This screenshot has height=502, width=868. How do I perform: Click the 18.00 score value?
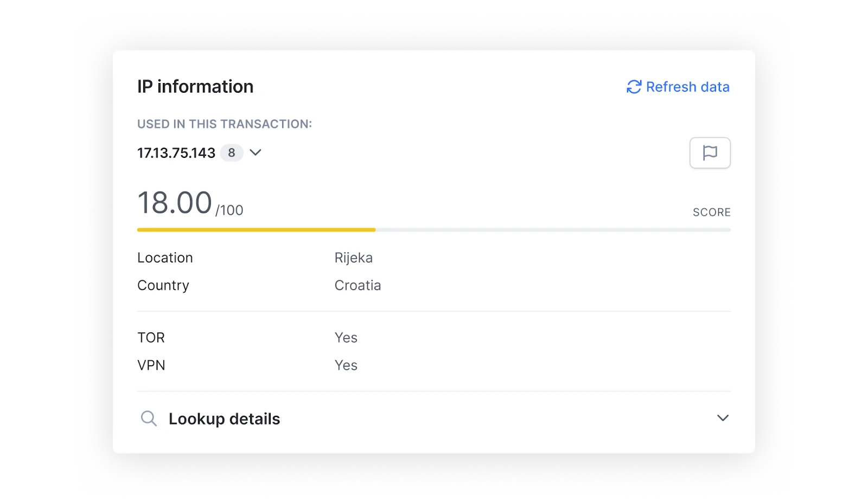tap(175, 203)
